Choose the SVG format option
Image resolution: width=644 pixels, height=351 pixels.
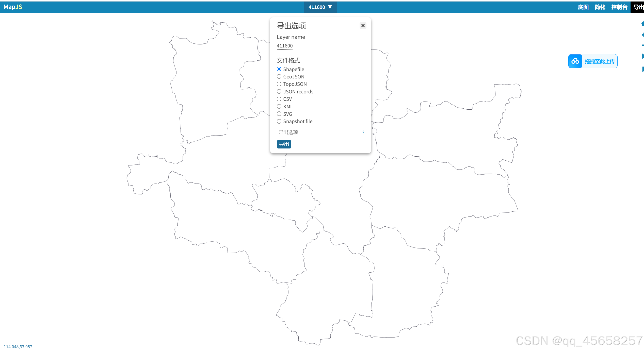(279, 114)
